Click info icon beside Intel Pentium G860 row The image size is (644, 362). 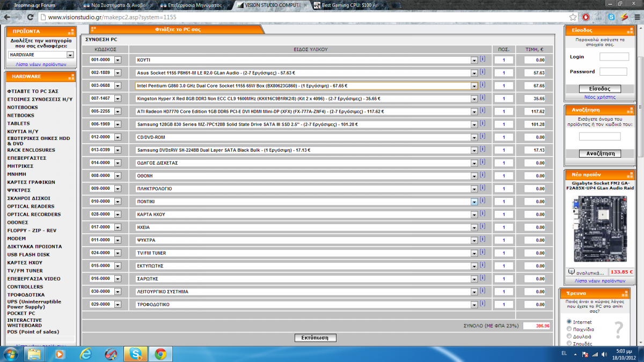[x=482, y=85]
